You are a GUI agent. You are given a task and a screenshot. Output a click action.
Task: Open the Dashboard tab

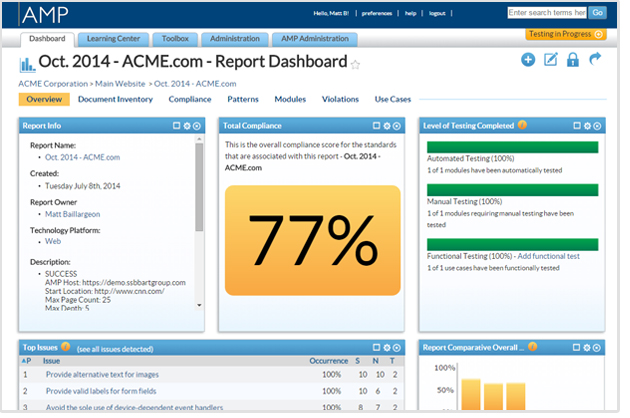[47, 39]
